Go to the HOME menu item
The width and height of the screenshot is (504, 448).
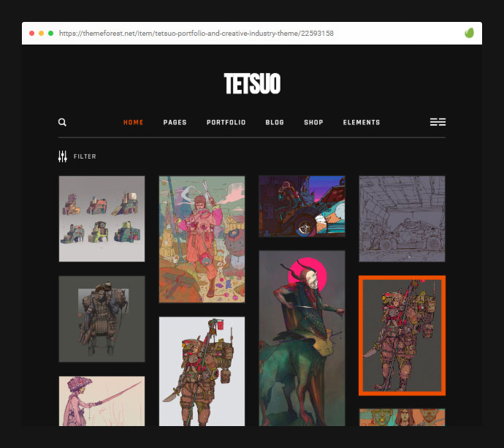click(134, 123)
